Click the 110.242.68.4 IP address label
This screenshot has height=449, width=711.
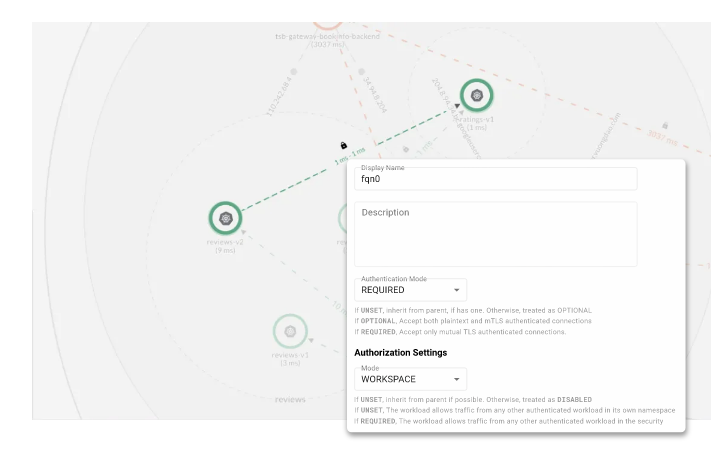(278, 97)
